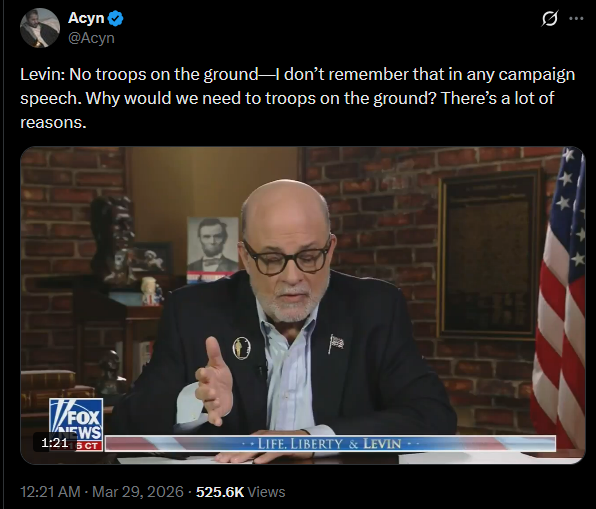Click the framed document on brick wall
The width and height of the screenshot is (596, 509).
coord(489,255)
